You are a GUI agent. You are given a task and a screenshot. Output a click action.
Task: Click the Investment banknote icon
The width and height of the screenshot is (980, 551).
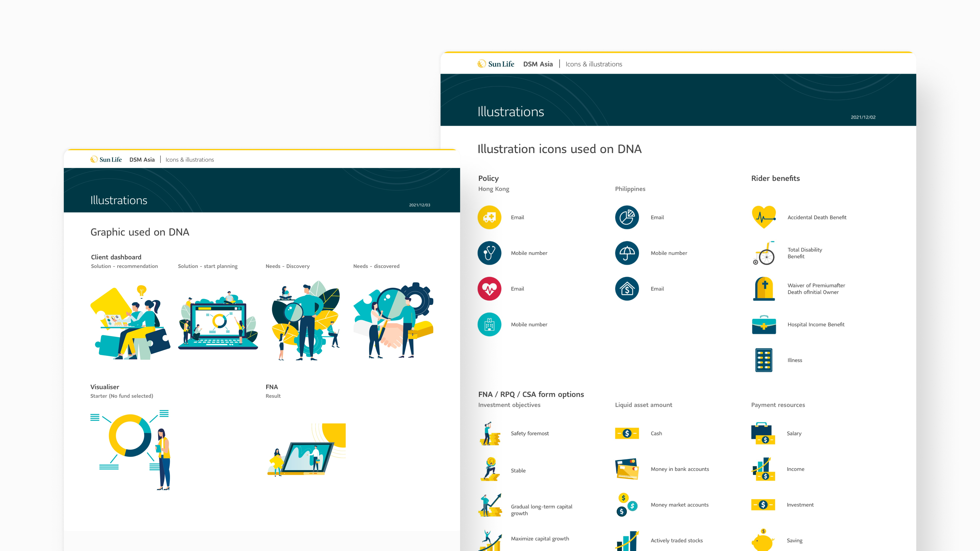763,505
